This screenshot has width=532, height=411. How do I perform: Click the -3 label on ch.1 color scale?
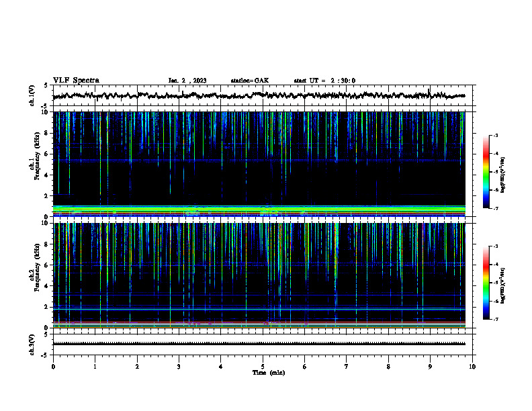[496, 135]
